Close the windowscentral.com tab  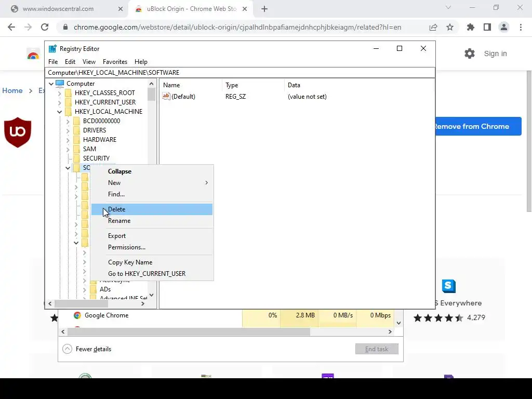pyautogui.click(x=121, y=9)
